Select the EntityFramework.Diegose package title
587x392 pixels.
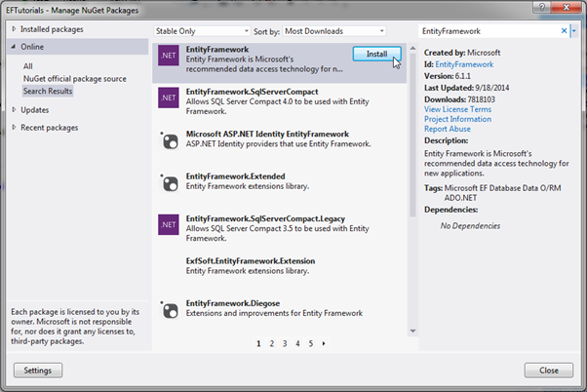[233, 303]
